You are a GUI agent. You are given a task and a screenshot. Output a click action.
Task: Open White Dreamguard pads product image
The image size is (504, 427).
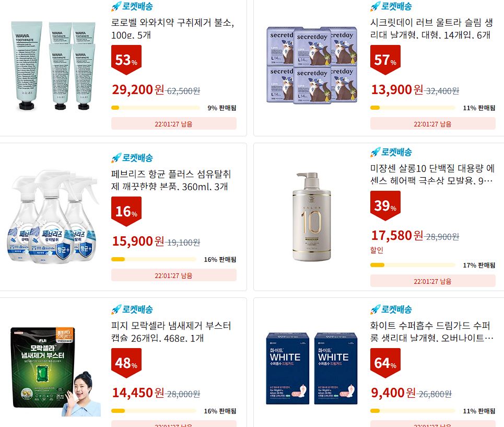(312, 368)
